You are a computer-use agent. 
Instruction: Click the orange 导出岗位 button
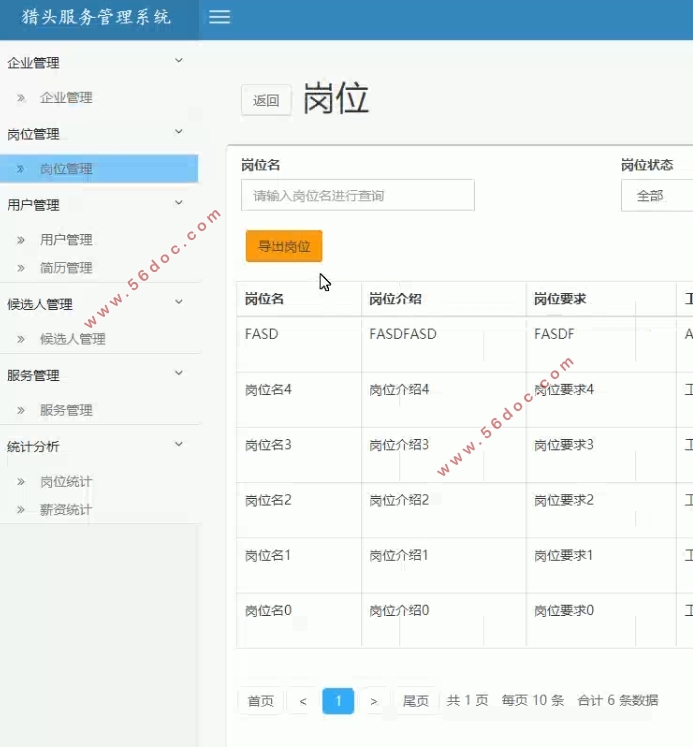point(284,246)
